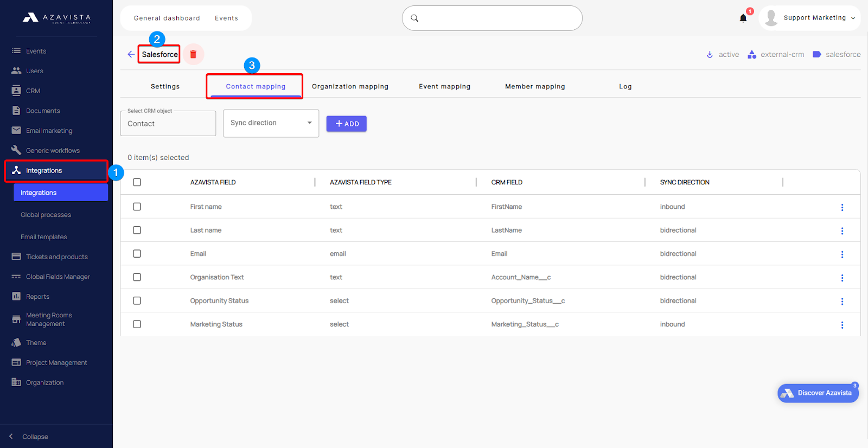The height and width of the screenshot is (448, 868).
Task: Open the Generic workflows wrench icon
Action: click(16, 150)
